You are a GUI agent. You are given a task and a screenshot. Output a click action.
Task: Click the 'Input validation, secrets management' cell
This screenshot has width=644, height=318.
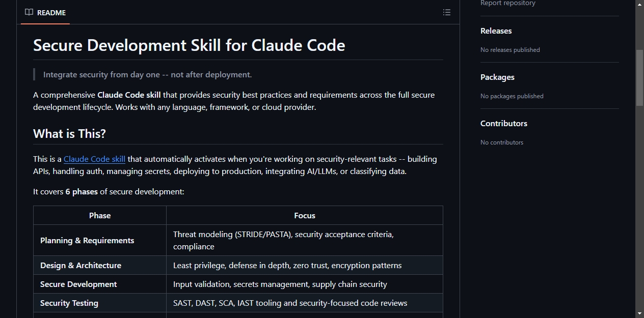click(x=305, y=284)
